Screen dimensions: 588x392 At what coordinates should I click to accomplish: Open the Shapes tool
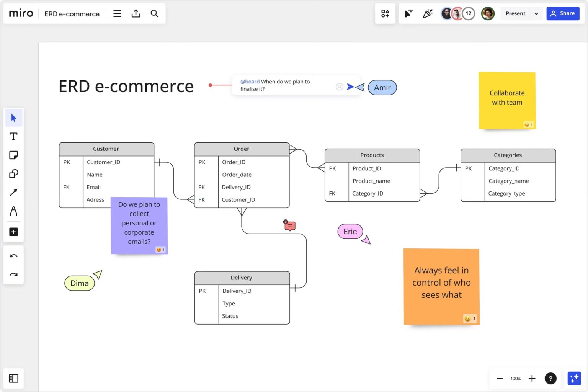pyautogui.click(x=14, y=174)
